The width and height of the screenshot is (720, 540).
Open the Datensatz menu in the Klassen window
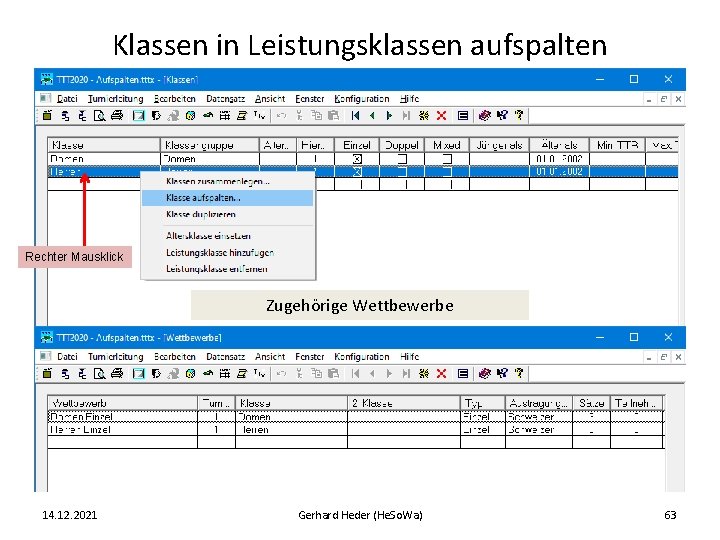225,99
